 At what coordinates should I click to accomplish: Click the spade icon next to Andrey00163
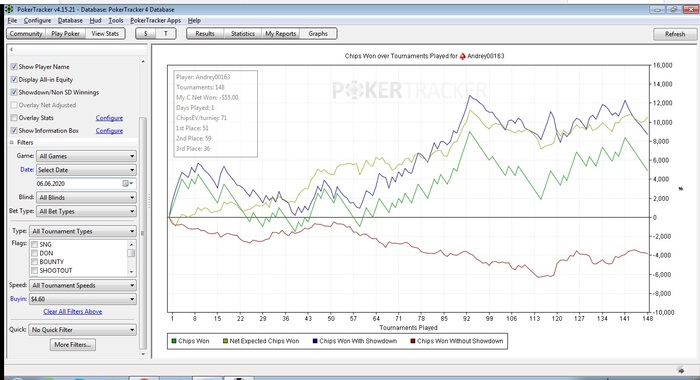tap(462, 56)
